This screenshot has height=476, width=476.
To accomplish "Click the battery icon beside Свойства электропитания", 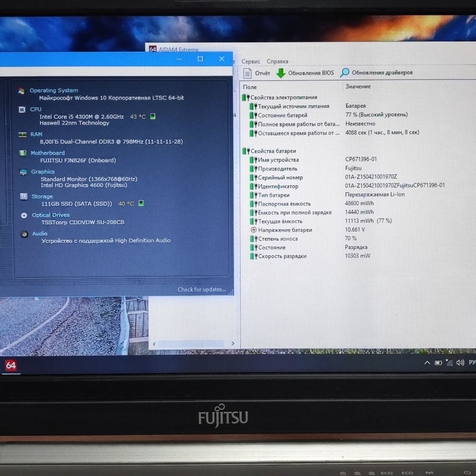I will point(246,97).
